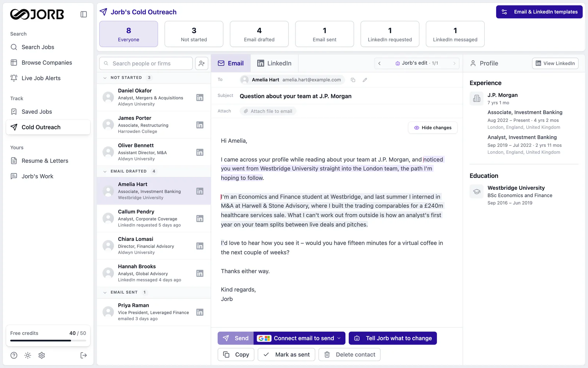This screenshot has width=588, height=368.
Task: Open Connect email to send dropdown
Action: (x=300, y=338)
